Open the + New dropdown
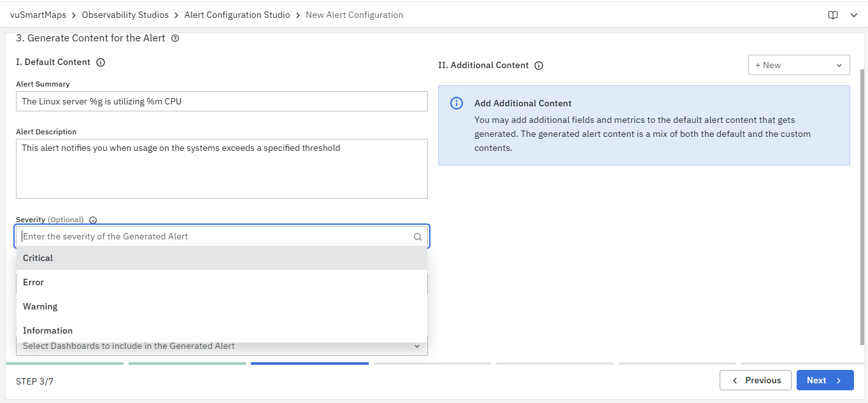This screenshot has height=403, width=868. [x=799, y=65]
